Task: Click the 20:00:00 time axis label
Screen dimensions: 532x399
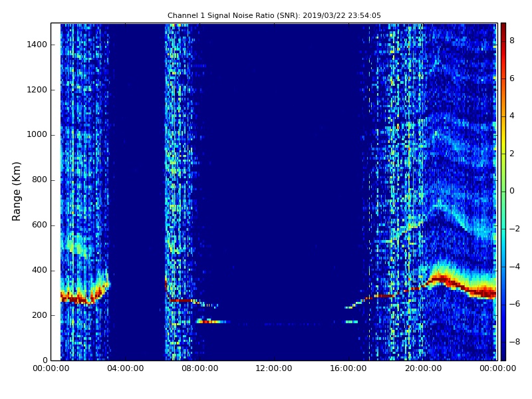Action: (423, 368)
